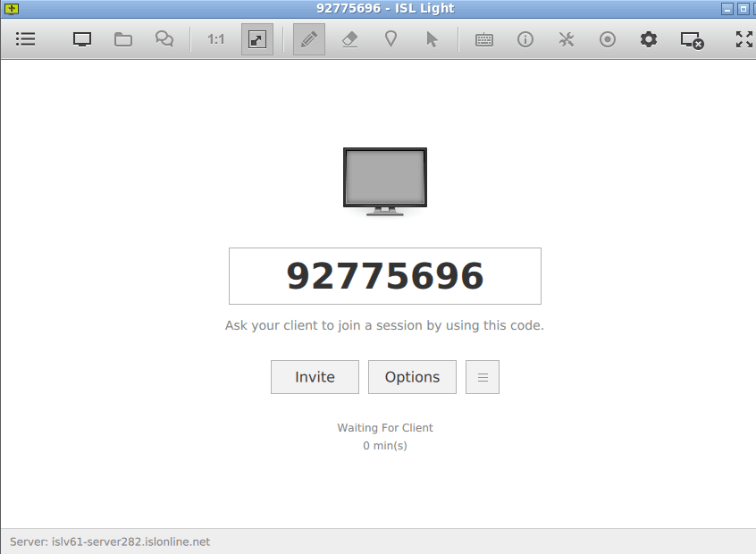Select the location pin marker tool
The image size is (756, 554).
391,39
